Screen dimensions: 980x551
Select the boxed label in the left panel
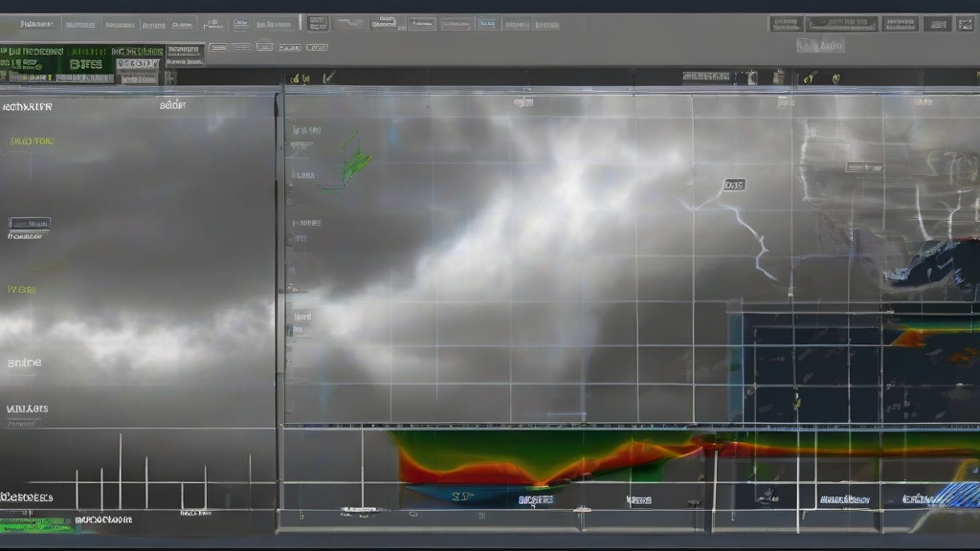[30, 223]
